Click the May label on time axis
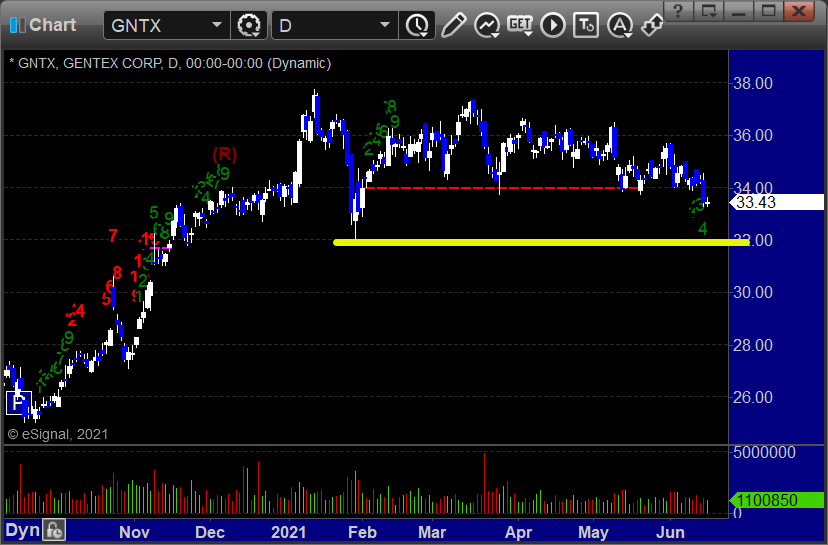Image resolution: width=828 pixels, height=545 pixels. coord(594,532)
